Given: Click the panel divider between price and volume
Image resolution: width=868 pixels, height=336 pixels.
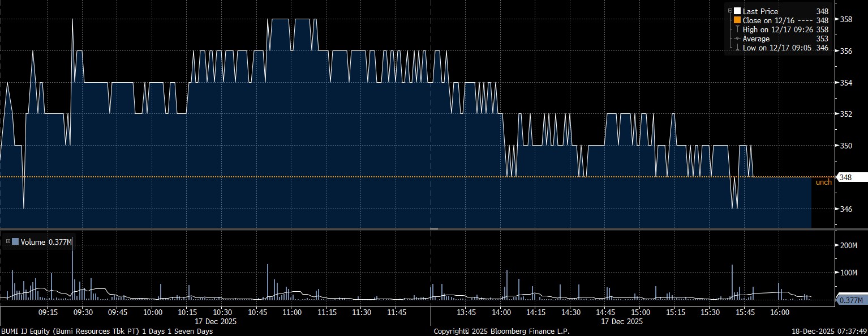Looking at the screenshot, I should click(433, 229).
